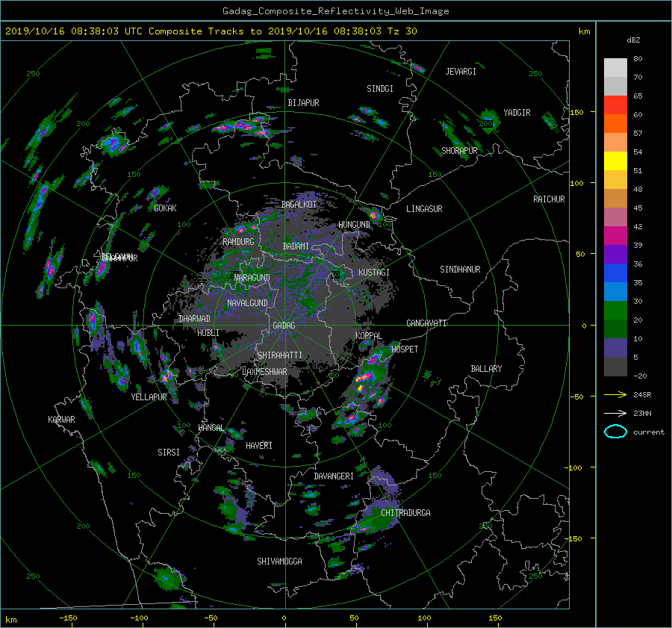Click the white 23MN track arrow
The height and width of the screenshot is (628, 672).
(x=615, y=413)
